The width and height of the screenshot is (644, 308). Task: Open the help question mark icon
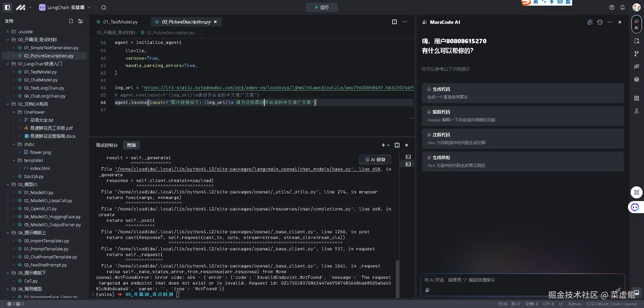[612, 7]
